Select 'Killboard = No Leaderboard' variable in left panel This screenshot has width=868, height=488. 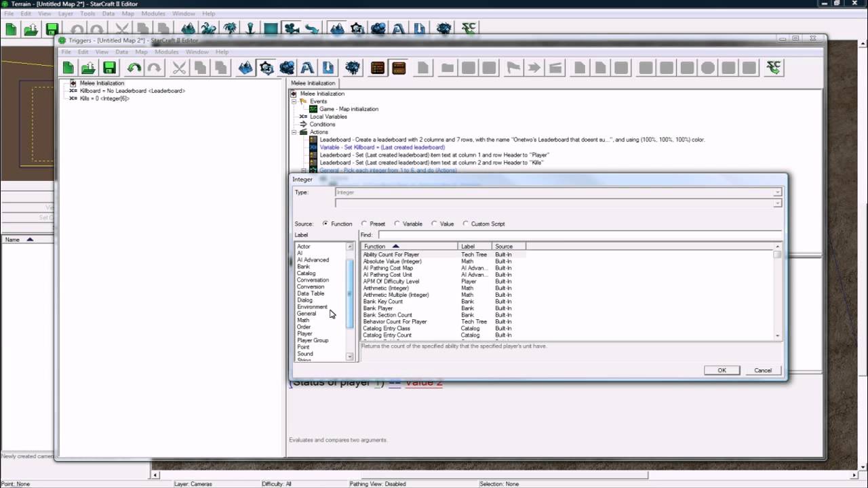pyautogui.click(x=132, y=91)
